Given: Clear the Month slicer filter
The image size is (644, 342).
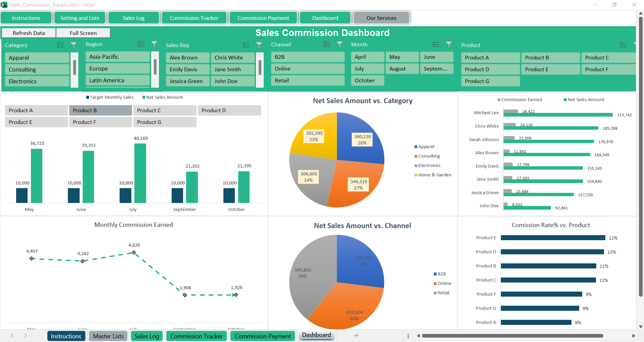Looking at the screenshot, I should tap(448, 44).
